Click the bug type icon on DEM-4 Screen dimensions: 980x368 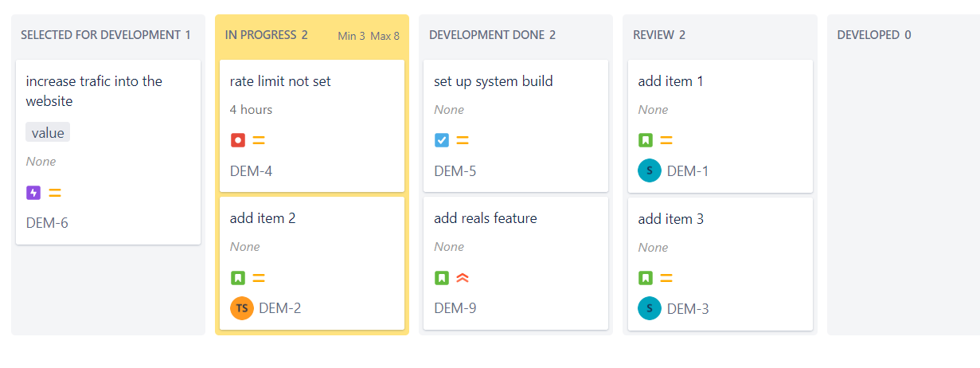tap(237, 140)
